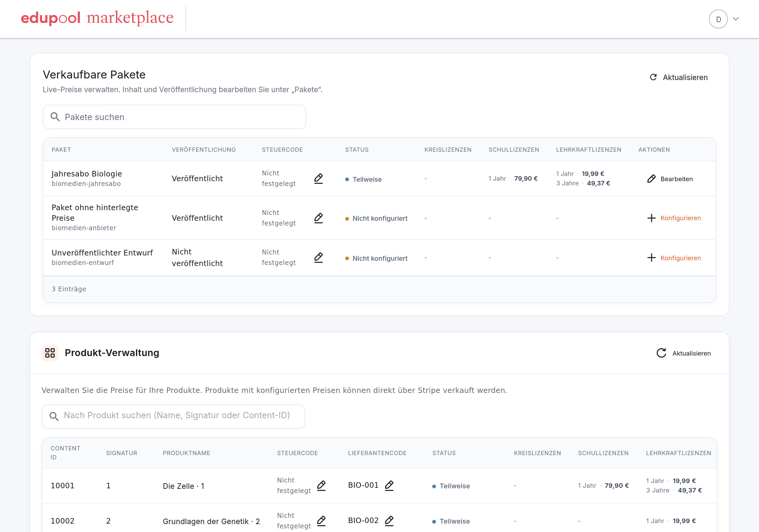
Task: Edit Steuercode pencil for Grundlagen der Genetik
Action: click(x=321, y=521)
